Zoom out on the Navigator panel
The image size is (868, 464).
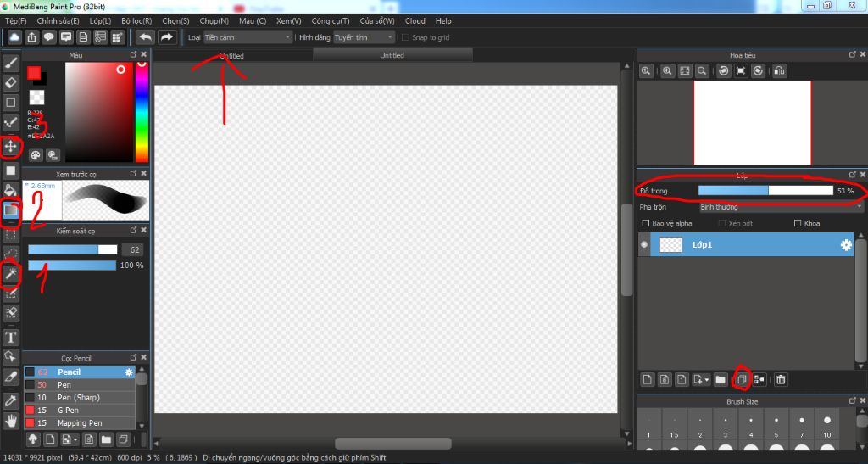702,71
